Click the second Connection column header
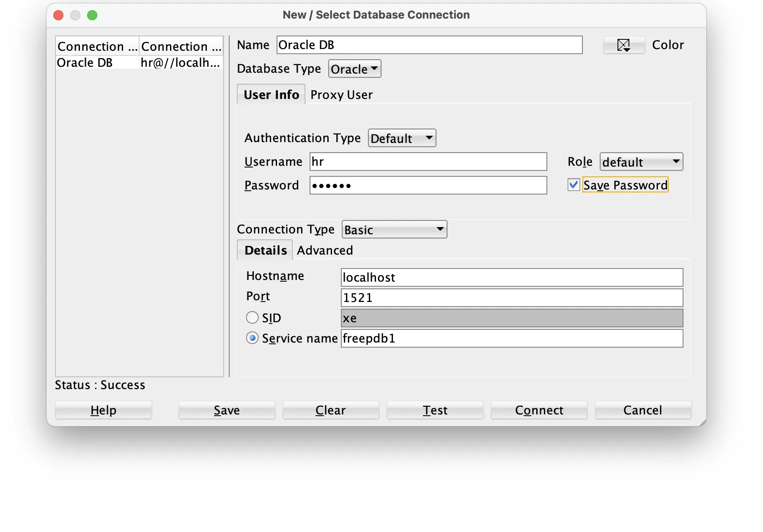The height and width of the screenshot is (532, 763). tap(181, 46)
